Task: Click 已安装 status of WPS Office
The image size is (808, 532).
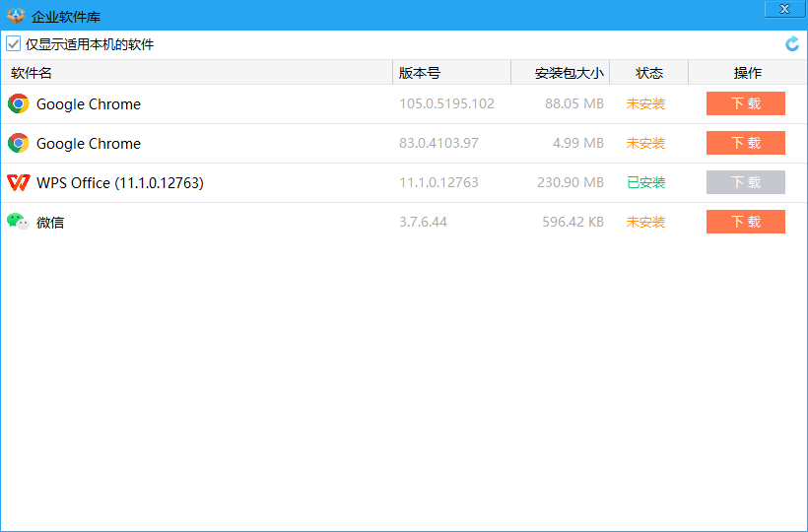Action: click(x=646, y=182)
